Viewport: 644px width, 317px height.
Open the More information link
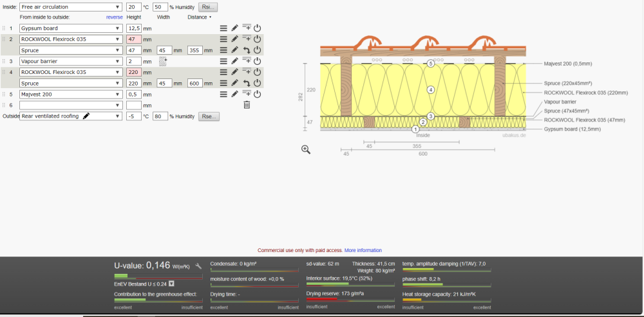[x=363, y=250]
